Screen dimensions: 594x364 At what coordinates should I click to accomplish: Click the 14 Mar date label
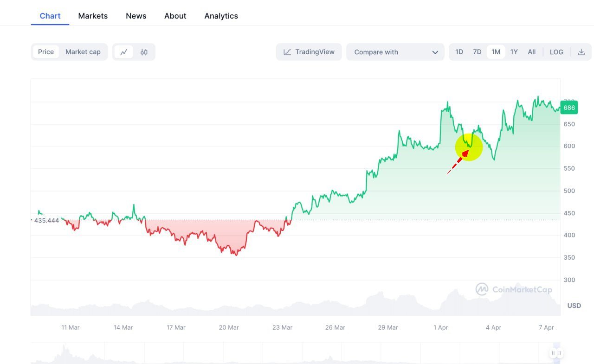(x=123, y=327)
